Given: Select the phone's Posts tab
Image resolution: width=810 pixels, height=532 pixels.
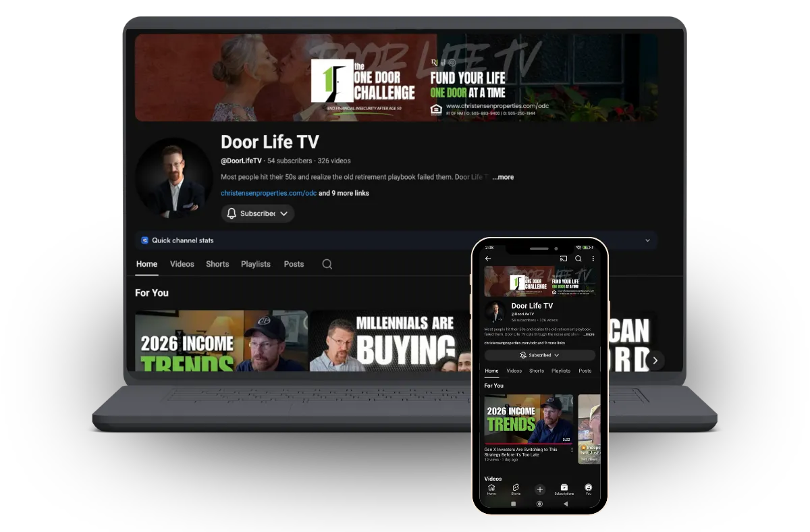Looking at the screenshot, I should click(585, 371).
